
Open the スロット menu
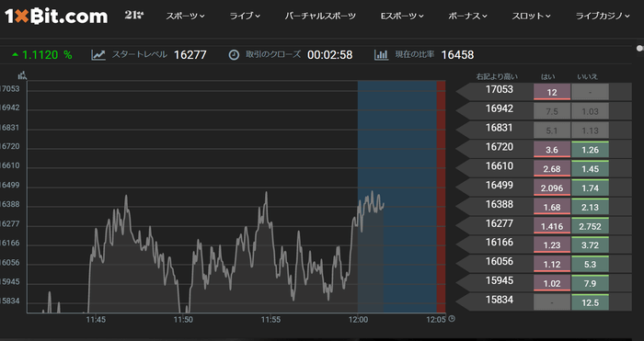tap(531, 16)
